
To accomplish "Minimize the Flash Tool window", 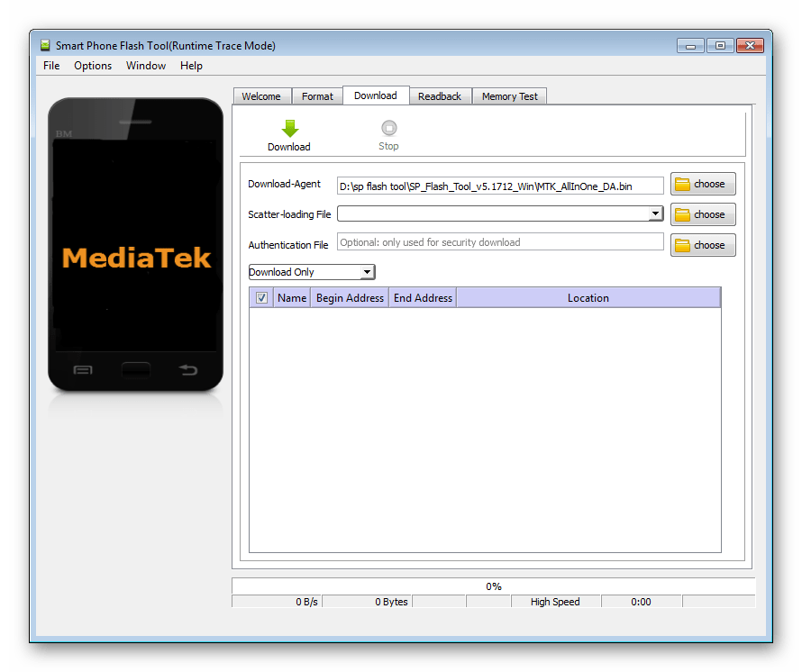I will pyautogui.click(x=690, y=46).
